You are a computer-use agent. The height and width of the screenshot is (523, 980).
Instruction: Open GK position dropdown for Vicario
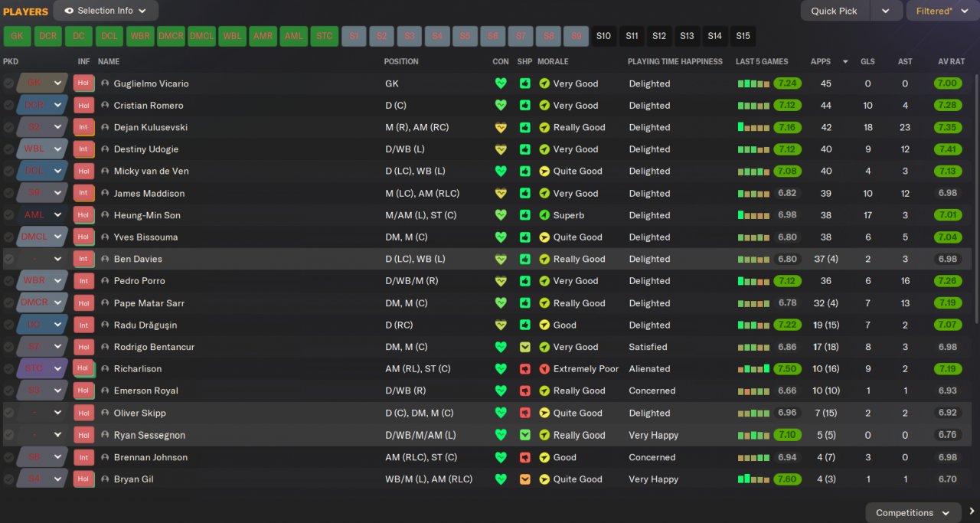click(x=42, y=83)
